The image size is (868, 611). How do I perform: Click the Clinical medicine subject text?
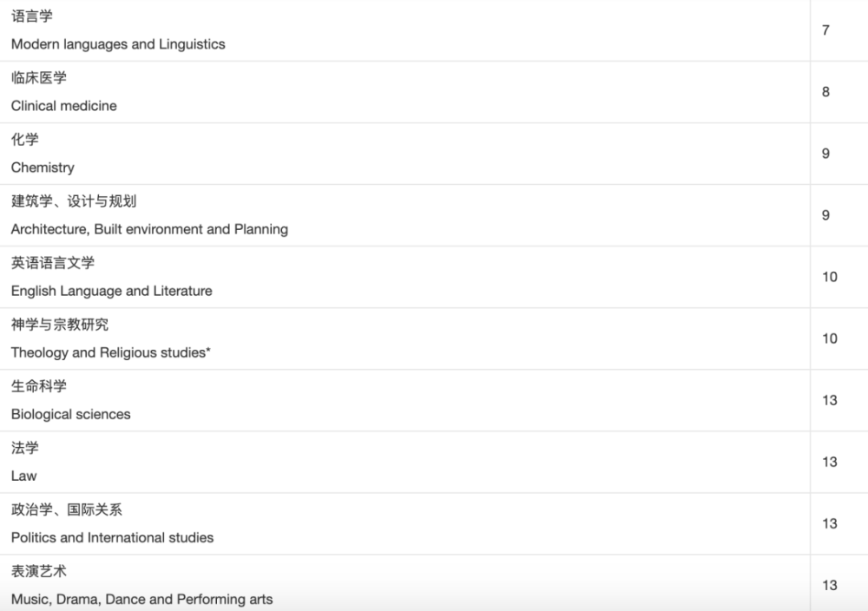pos(64,106)
